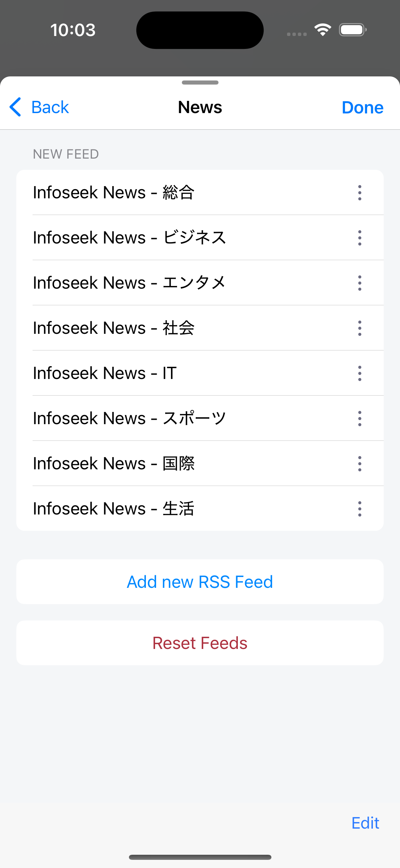400x868 pixels.
Task: Open more options for Infoseek News - エンタメ
Action: pyautogui.click(x=360, y=283)
